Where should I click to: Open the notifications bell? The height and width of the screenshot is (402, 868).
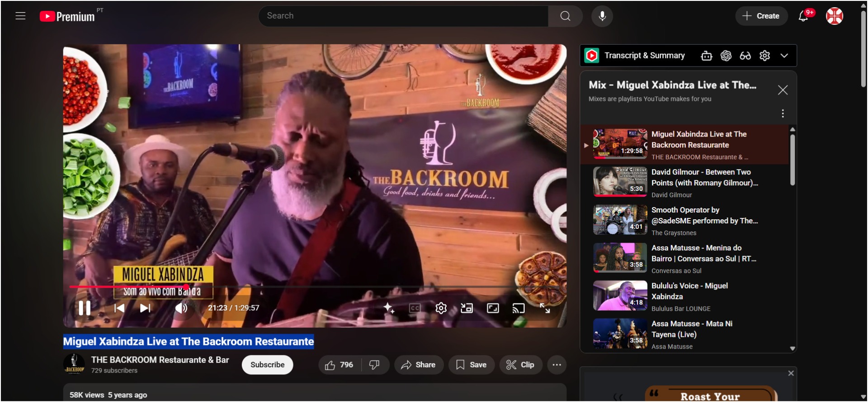point(803,16)
